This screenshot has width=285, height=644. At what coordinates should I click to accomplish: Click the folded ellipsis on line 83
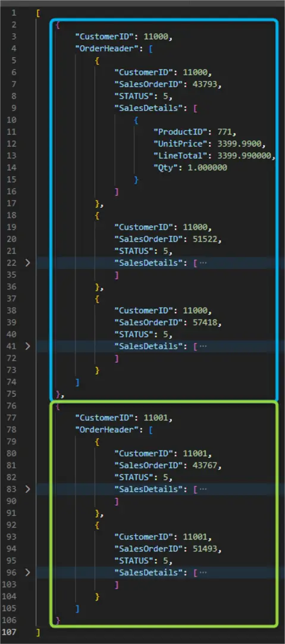[202, 489]
